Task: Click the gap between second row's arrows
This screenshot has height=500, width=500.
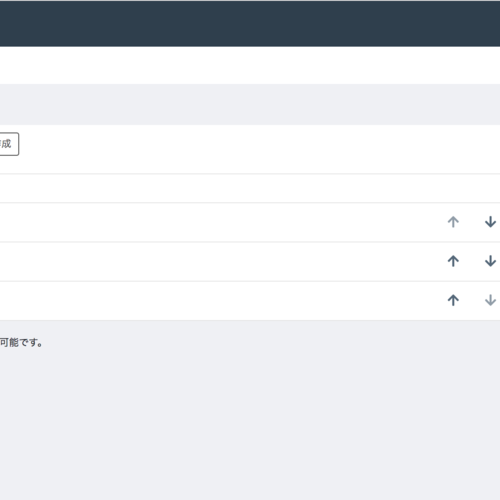Action: 472,261
